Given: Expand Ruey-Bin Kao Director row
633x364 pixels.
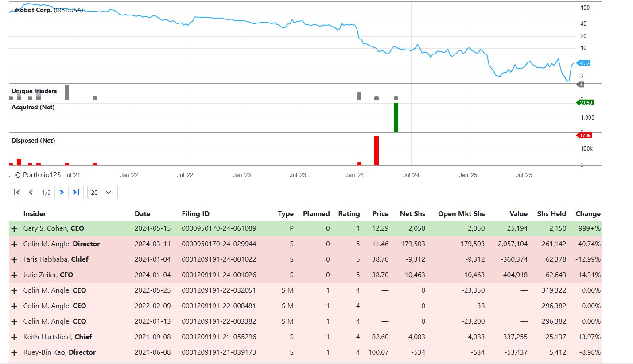Looking at the screenshot, I should pyautogui.click(x=14, y=352).
